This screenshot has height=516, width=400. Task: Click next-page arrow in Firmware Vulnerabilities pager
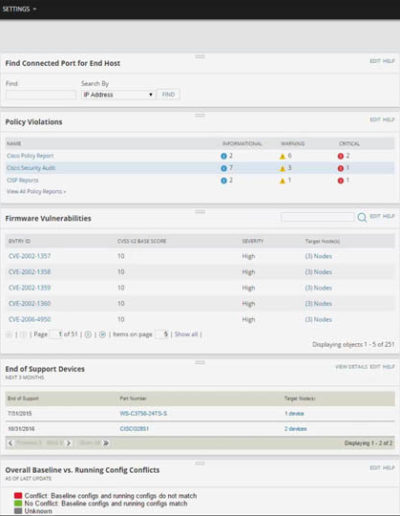(x=88, y=334)
